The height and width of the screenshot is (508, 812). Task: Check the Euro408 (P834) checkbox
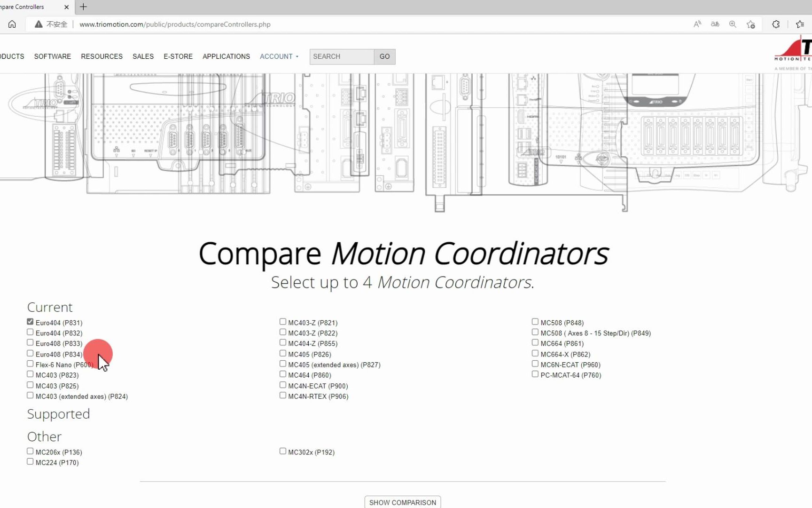tap(30, 353)
